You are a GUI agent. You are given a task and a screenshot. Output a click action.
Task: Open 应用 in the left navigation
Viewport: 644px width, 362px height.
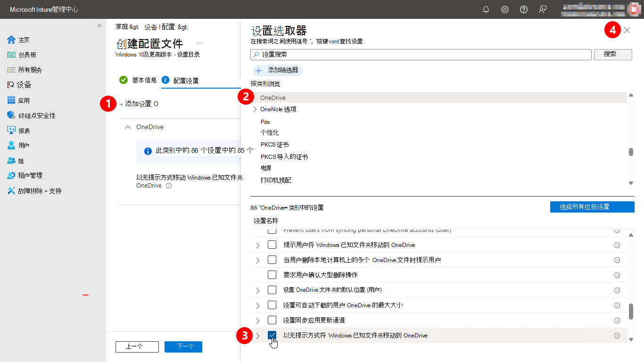(24, 100)
